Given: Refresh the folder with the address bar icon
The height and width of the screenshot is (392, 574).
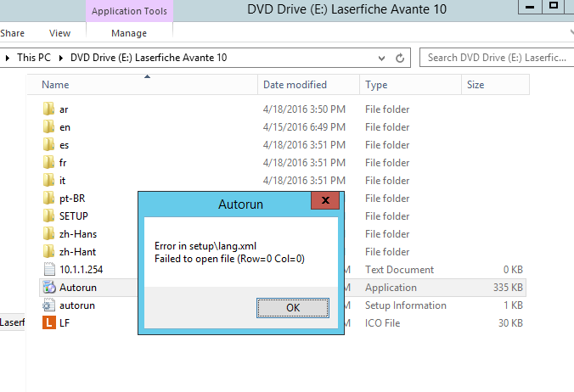Looking at the screenshot, I should tap(400, 58).
